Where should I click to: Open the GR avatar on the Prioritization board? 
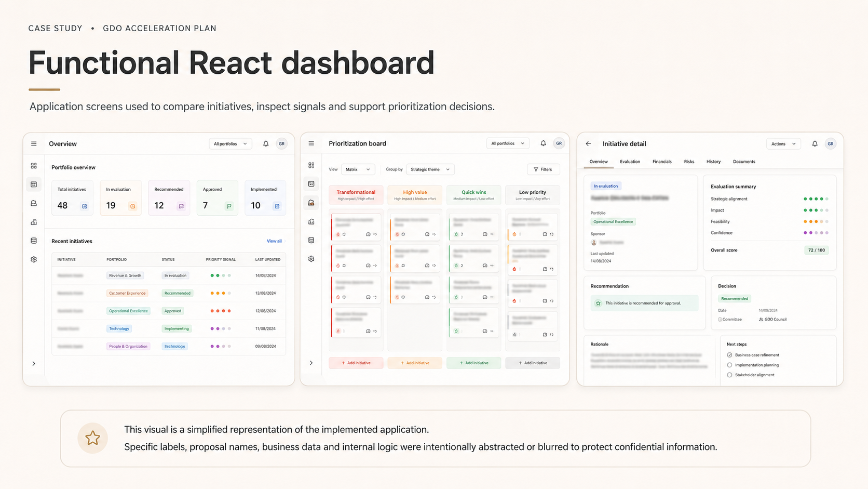pos(559,143)
